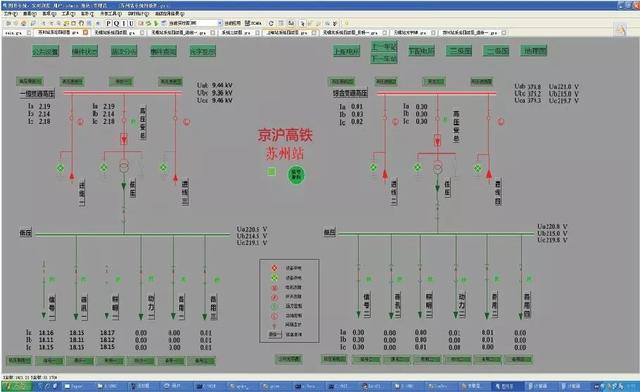
Task: Toggle the checkbox on the highlighted 苏州站 tab
Action: point(85,32)
